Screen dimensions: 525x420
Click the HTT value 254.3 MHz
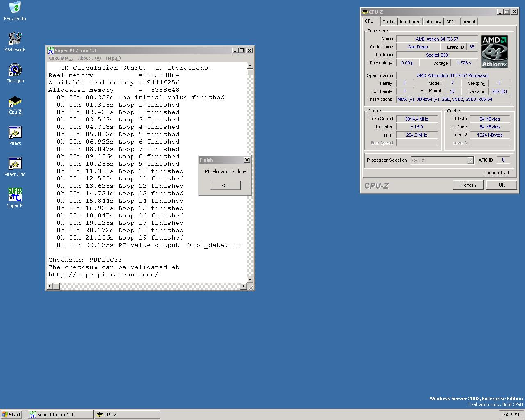(x=417, y=135)
